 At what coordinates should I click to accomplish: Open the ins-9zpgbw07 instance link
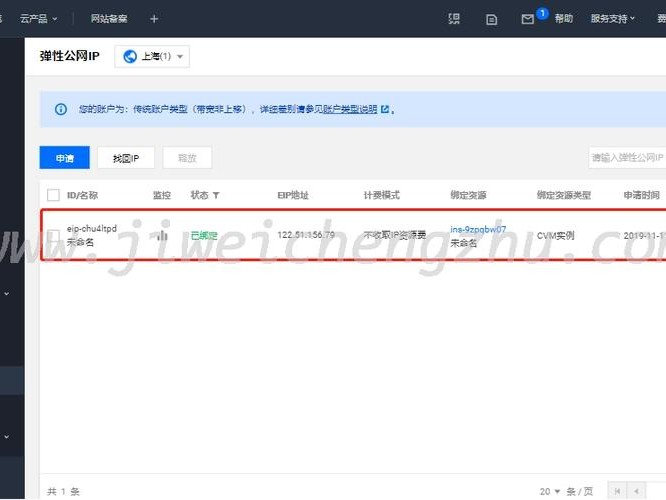[478, 229]
